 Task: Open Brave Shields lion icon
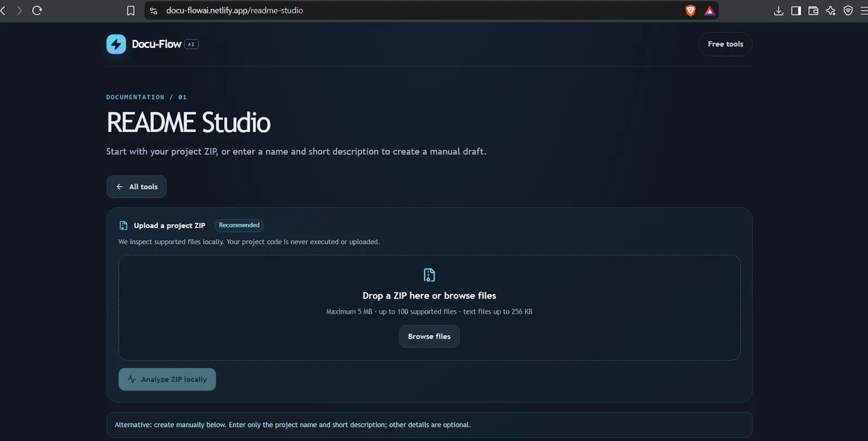tap(691, 10)
